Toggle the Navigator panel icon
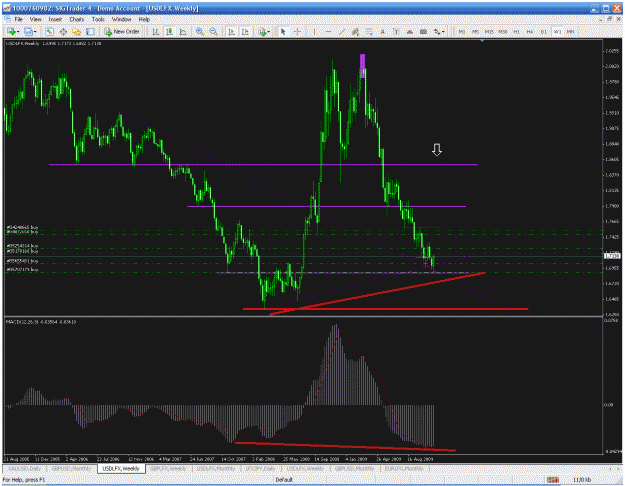The width and height of the screenshot is (625, 486). 77,31
